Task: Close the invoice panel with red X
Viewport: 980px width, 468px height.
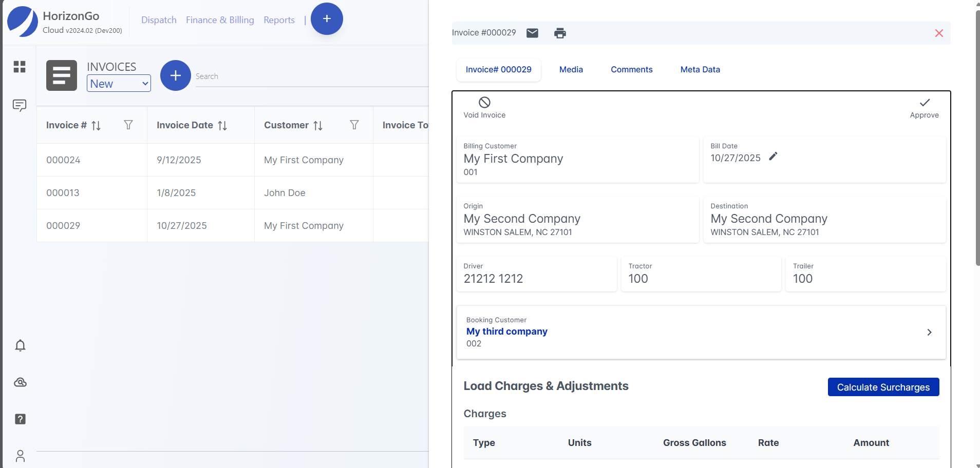Action: (939, 33)
